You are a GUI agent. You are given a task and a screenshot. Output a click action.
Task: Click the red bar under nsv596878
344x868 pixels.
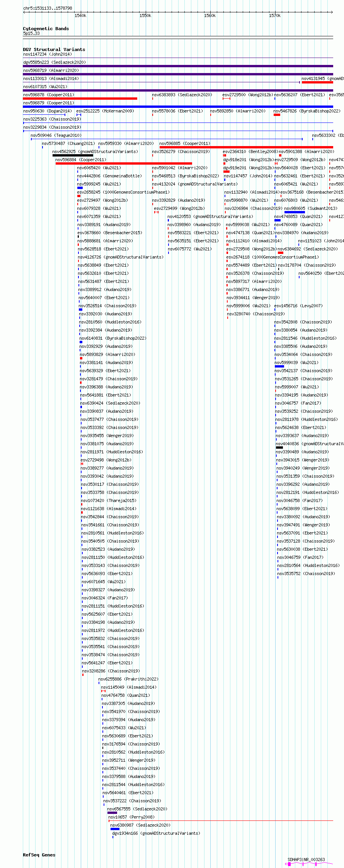[x=80, y=99]
